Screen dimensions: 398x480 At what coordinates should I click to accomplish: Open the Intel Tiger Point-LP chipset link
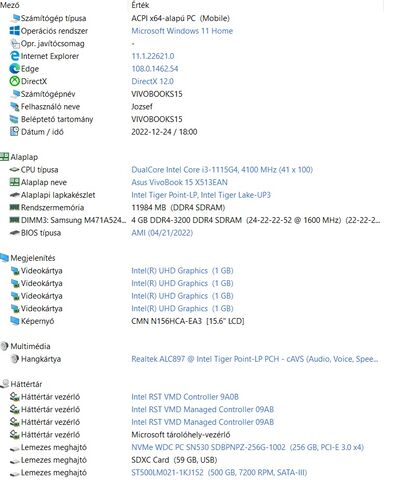tap(201, 195)
